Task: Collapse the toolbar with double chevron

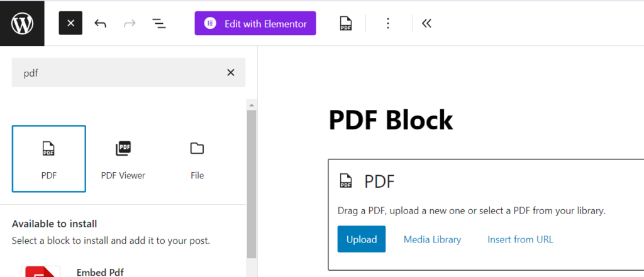Action: pyautogui.click(x=427, y=23)
